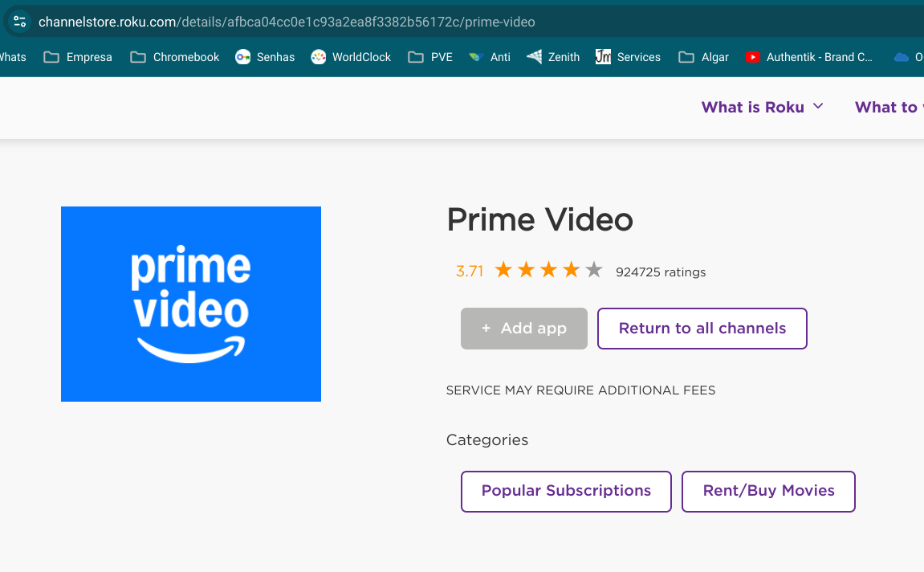Click the Categories heading
The width and height of the screenshot is (924, 572).
coord(486,440)
